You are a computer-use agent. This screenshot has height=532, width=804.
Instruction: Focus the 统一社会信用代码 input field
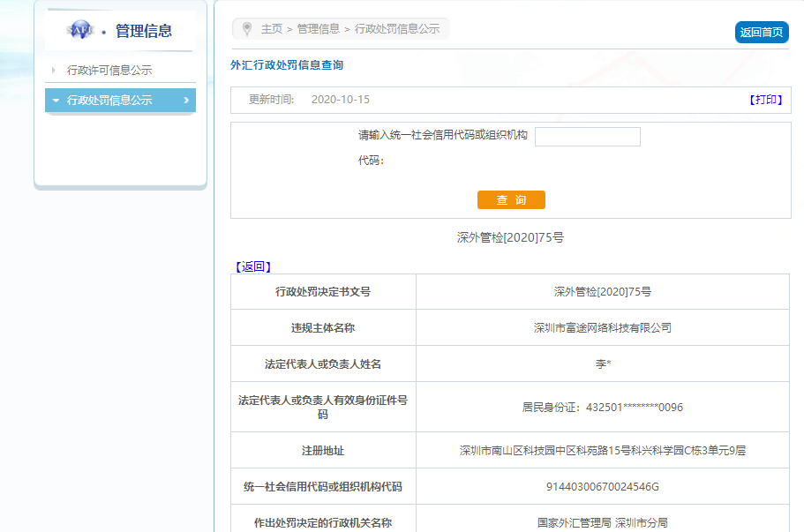587,137
